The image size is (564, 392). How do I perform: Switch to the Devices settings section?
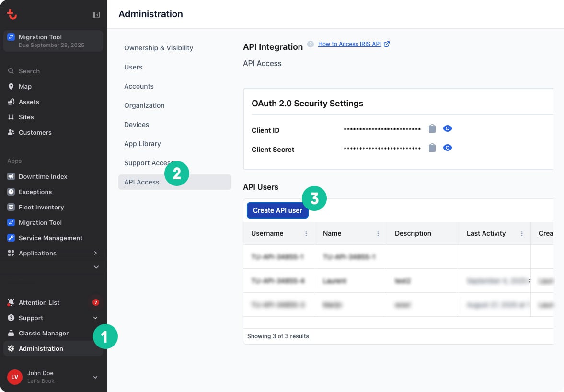(136, 125)
